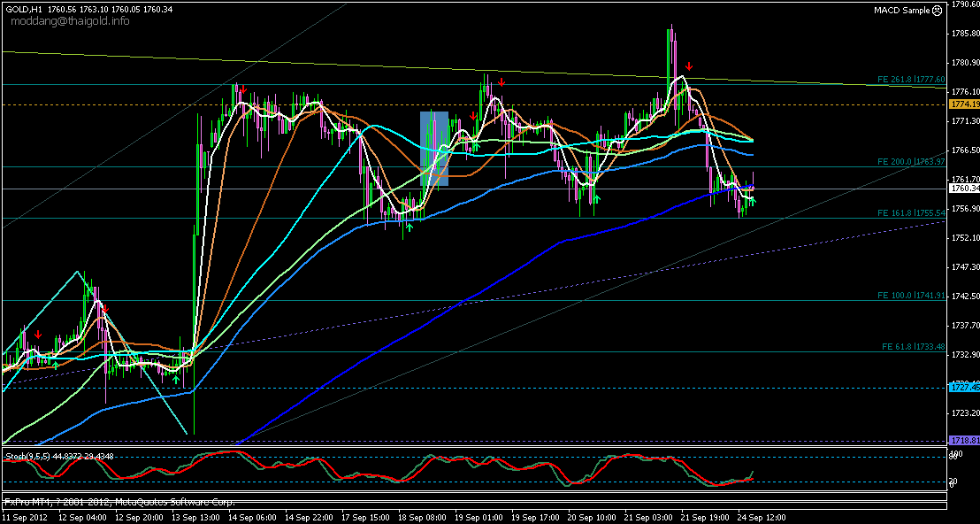Viewport: 980px width, 524px height.
Task: Click the MACD Sample expert advisor face icon
Action: 937,10
